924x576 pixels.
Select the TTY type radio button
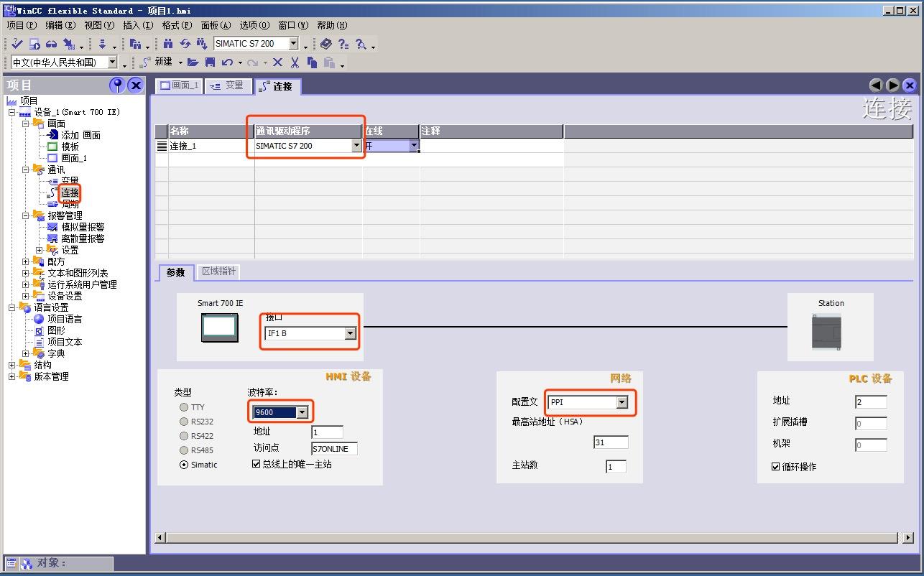185,407
